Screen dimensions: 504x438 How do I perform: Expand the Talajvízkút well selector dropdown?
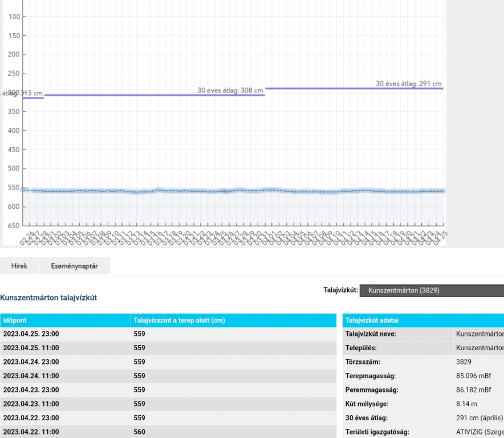[432, 291]
